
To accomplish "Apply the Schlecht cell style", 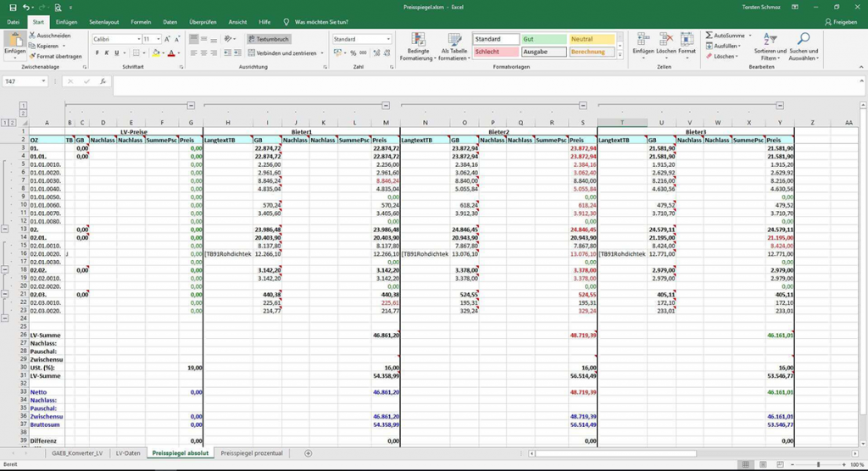I will 496,52.
